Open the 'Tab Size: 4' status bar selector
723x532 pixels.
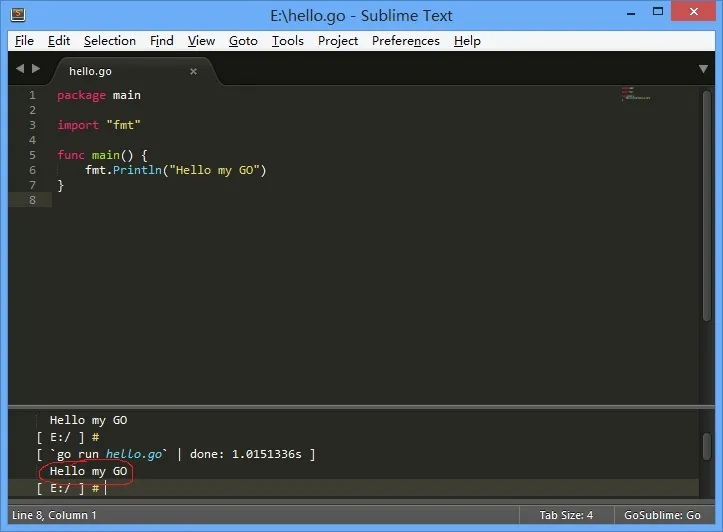point(566,515)
